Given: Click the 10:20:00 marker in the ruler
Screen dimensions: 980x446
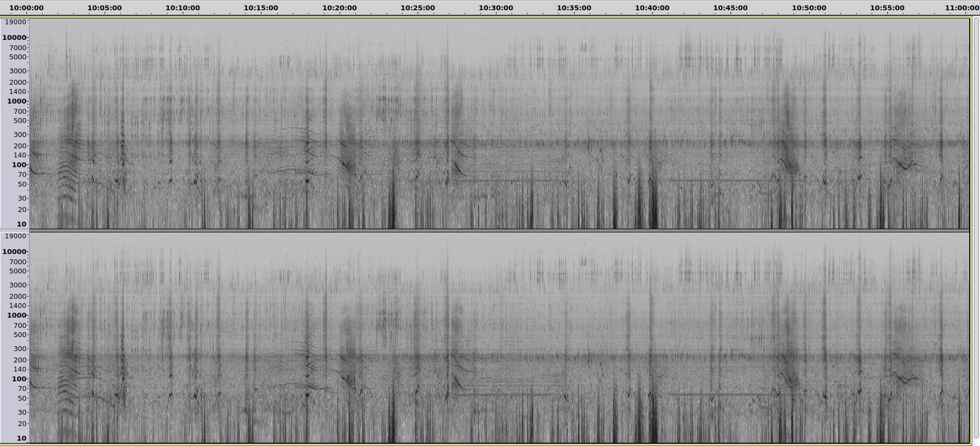Looking at the screenshot, I should (340, 8).
